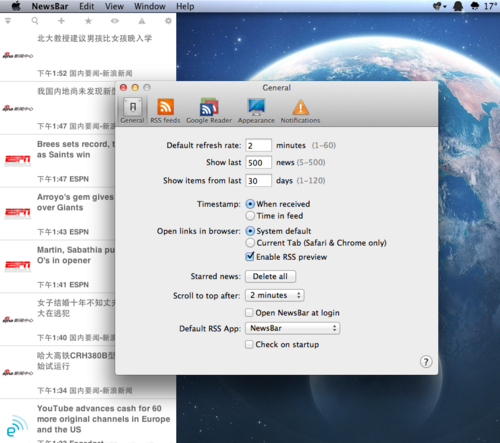
Task: Open the Edit menu
Action: pos(87,6)
